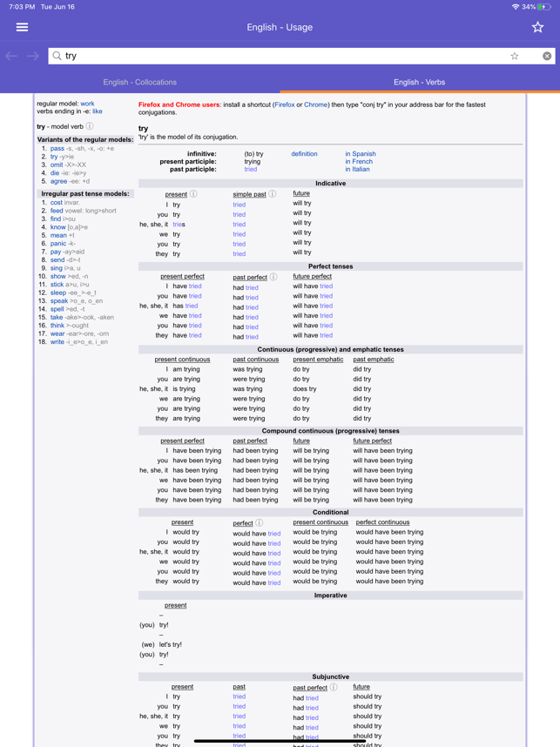
Task: Open irregular model 'speak'
Action: tap(59, 300)
